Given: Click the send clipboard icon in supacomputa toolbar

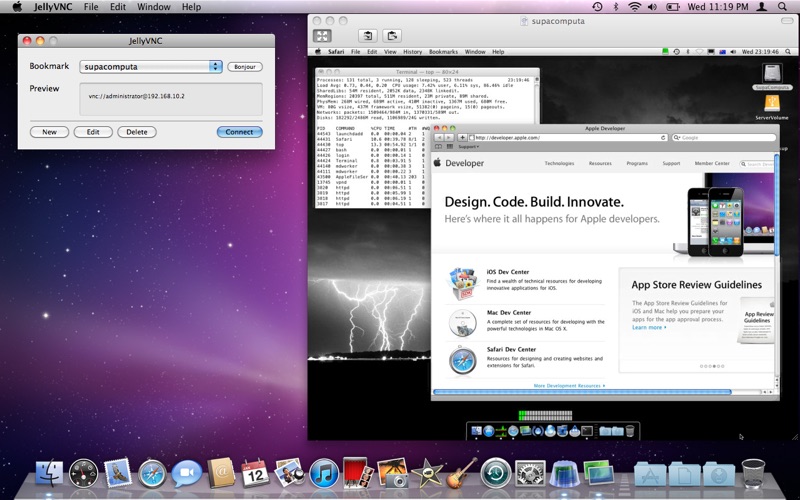Looking at the screenshot, I should coord(392,36).
